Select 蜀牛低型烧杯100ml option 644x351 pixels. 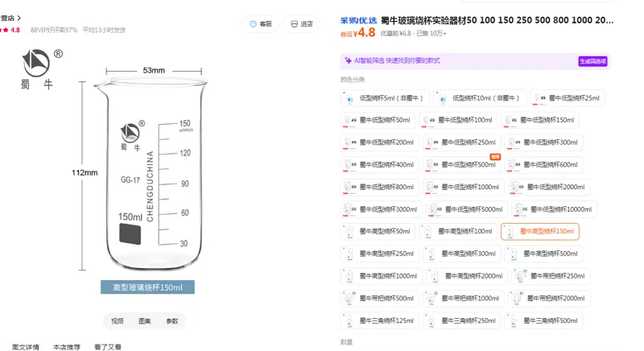pos(458,120)
